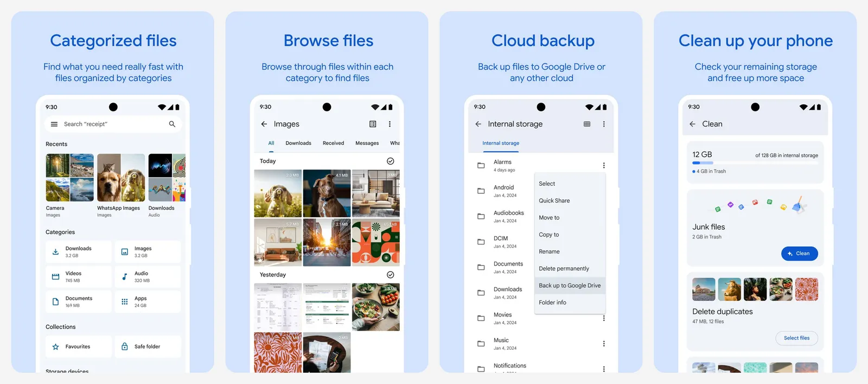Open the Documents folder in Internal storage
This screenshot has width=868, height=384.
click(501, 267)
